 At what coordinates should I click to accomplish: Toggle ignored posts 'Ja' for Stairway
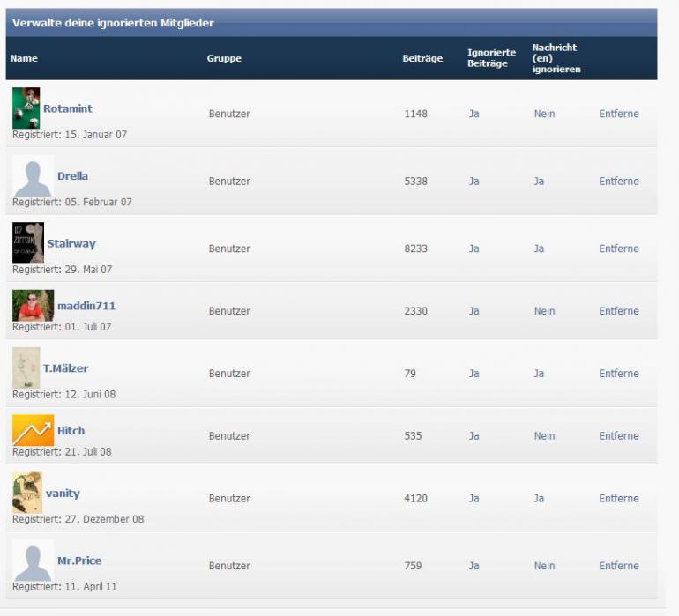tap(474, 249)
